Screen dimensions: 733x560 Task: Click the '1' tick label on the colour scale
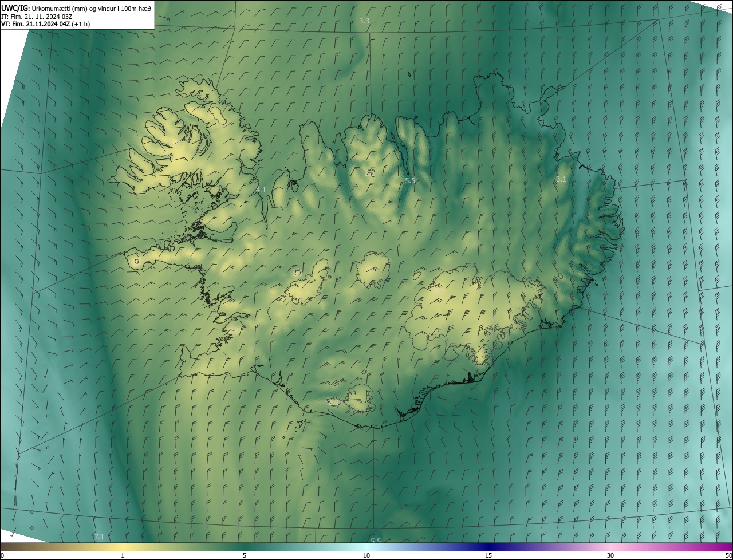point(123,555)
